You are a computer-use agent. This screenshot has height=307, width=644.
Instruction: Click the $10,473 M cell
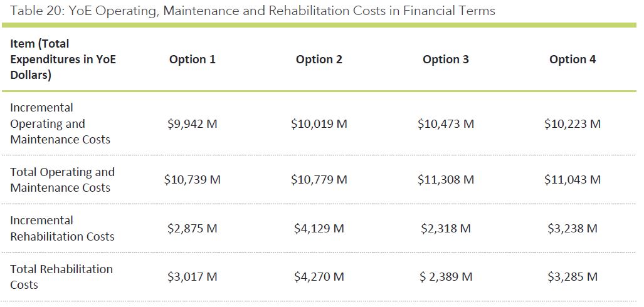(446, 124)
